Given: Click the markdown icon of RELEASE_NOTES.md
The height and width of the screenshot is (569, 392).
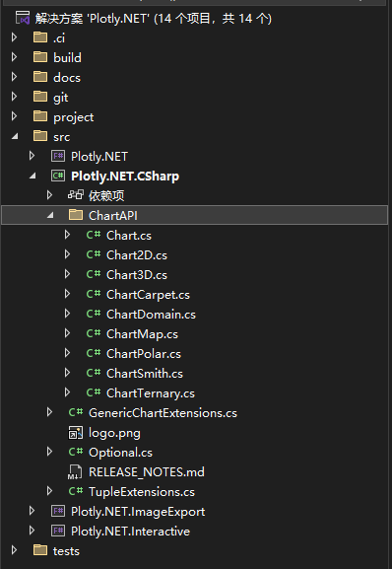Looking at the screenshot, I should point(75,471).
